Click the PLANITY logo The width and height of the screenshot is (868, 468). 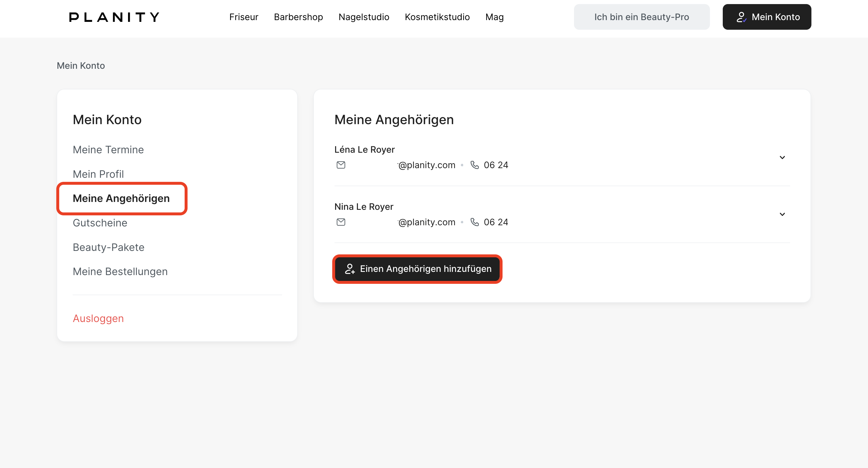tap(114, 17)
